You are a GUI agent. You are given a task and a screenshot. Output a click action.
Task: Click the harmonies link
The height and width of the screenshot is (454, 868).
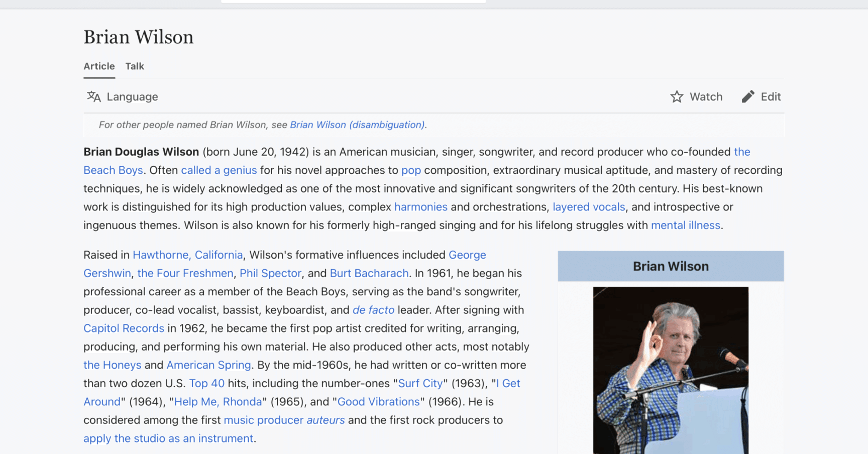coord(420,207)
